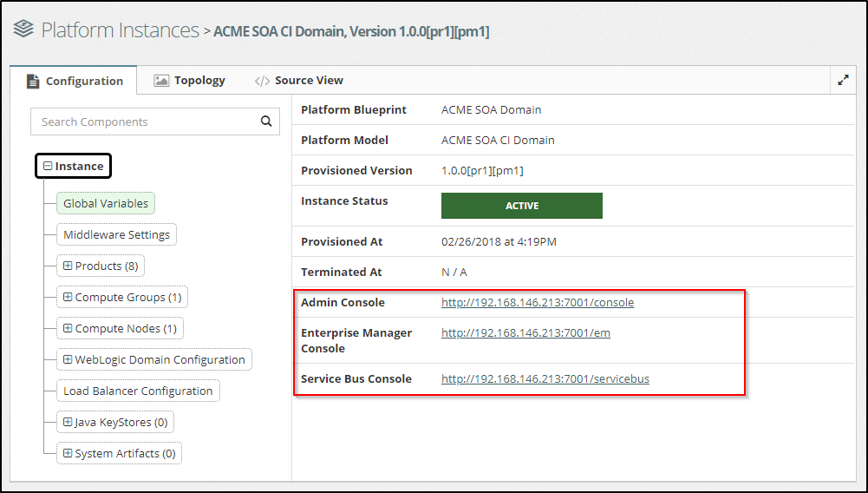
Task: Click the Configuration tab document icon
Action: [x=33, y=81]
